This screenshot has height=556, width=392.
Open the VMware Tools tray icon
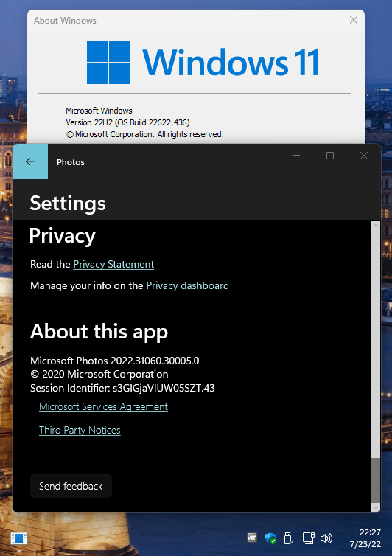(252, 538)
